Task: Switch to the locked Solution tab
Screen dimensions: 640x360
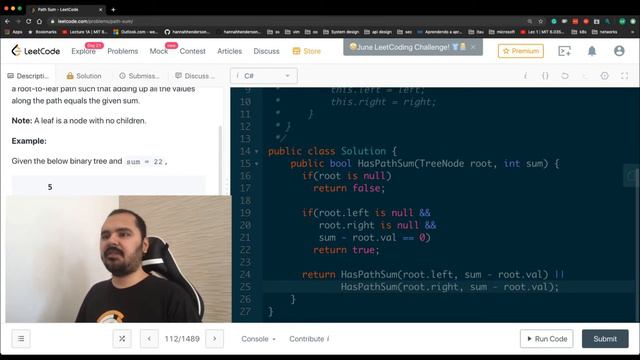Action: pyautogui.click(x=84, y=76)
